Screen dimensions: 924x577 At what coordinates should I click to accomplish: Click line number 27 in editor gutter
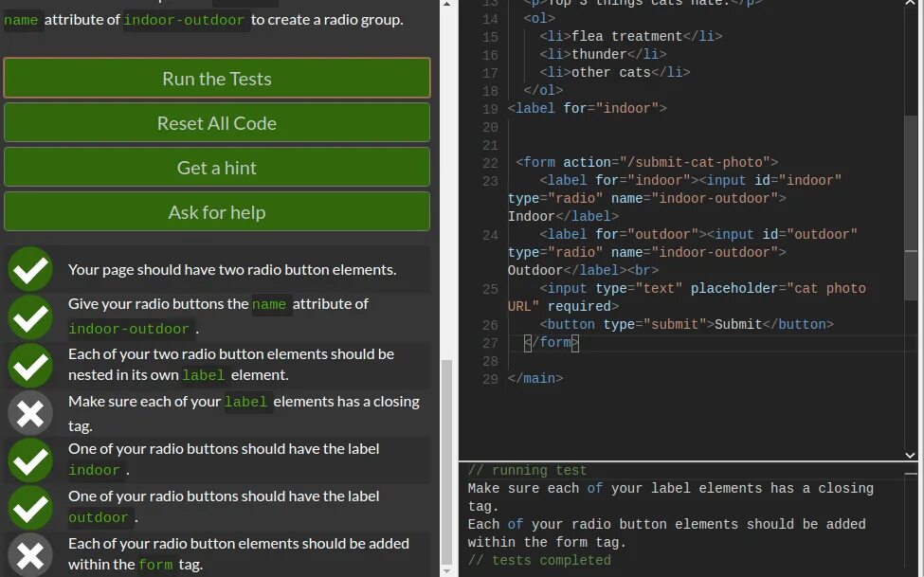tap(490, 344)
